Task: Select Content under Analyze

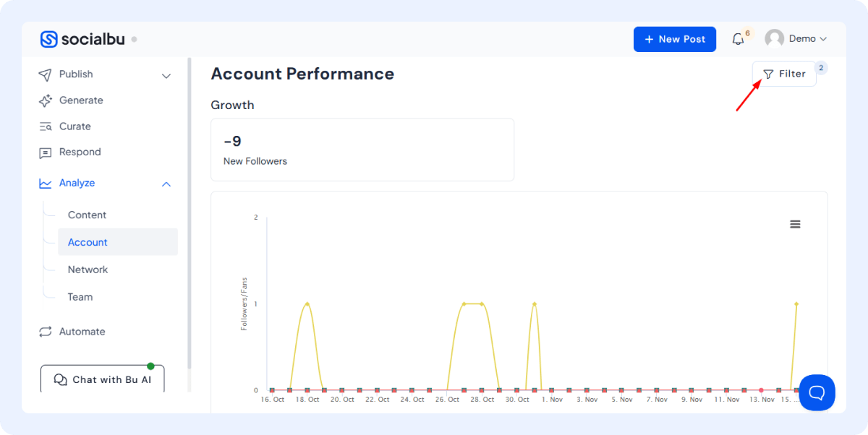Action: pyautogui.click(x=87, y=215)
